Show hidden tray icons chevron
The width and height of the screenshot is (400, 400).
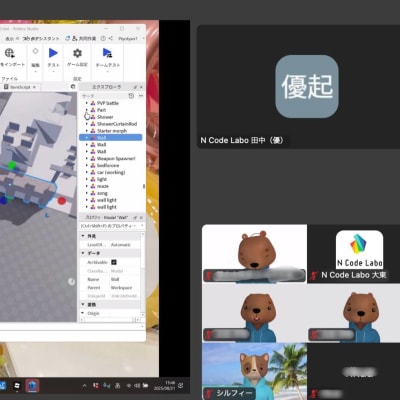click(x=84, y=386)
